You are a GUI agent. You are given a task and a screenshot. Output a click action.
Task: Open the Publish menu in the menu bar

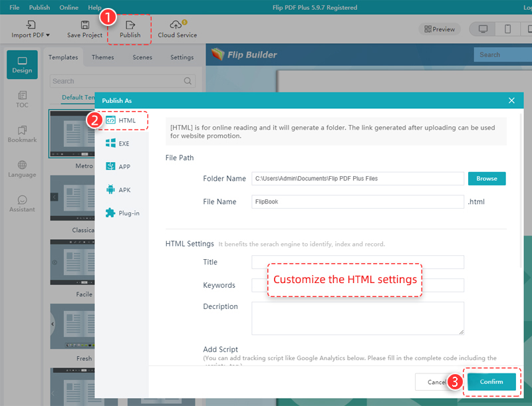pos(39,7)
